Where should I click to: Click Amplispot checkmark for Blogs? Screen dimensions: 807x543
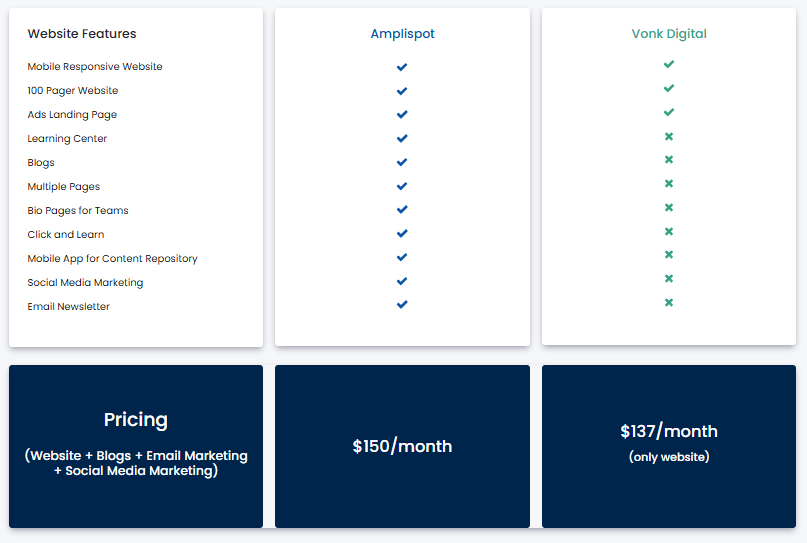[x=402, y=162]
